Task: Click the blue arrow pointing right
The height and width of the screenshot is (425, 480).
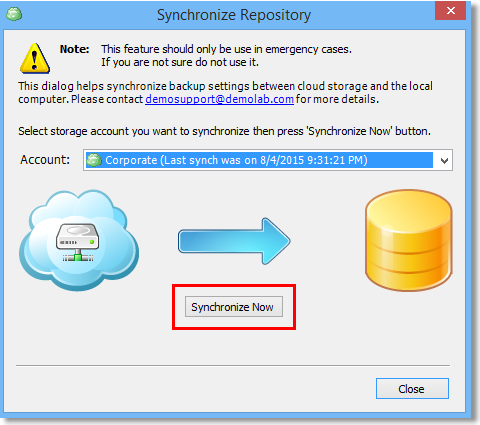Action: click(234, 241)
